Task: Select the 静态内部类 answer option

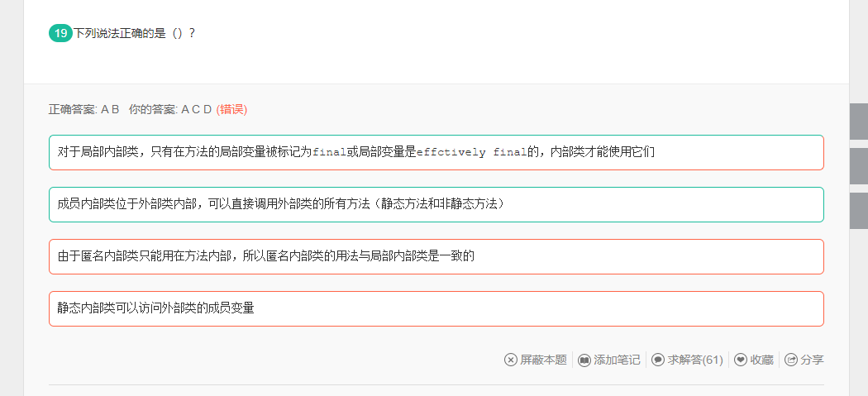Action: coord(436,308)
